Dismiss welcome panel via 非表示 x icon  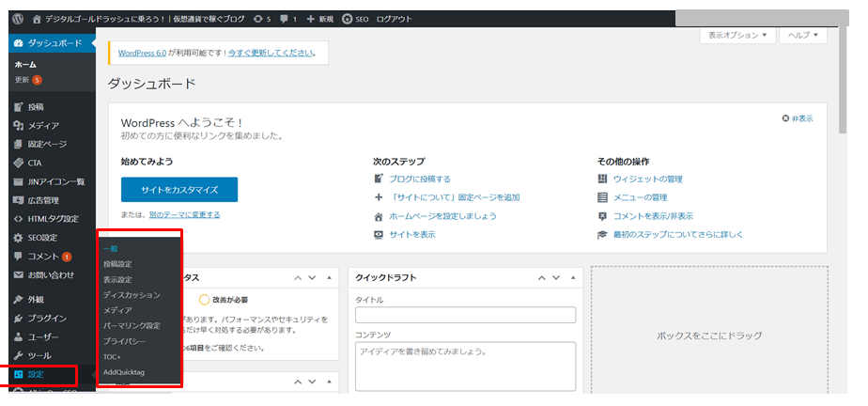tap(785, 118)
